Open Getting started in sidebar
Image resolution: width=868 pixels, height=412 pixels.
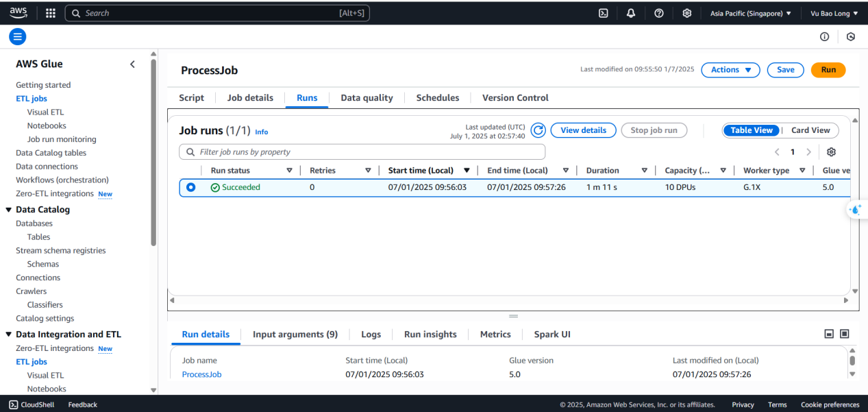click(x=43, y=85)
